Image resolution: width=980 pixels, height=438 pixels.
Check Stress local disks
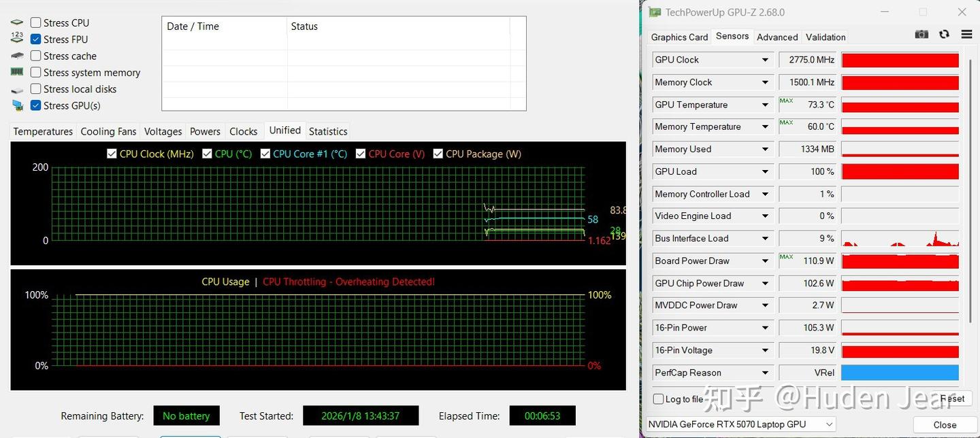36,89
